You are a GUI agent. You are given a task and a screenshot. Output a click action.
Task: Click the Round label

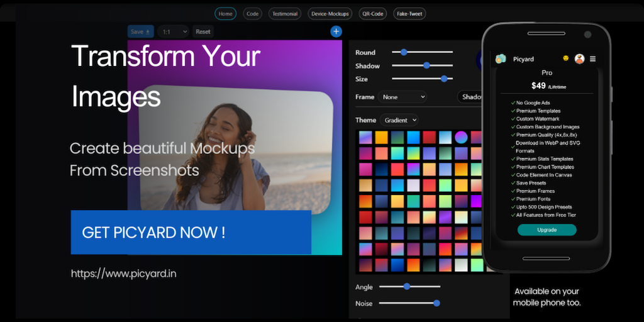(365, 53)
